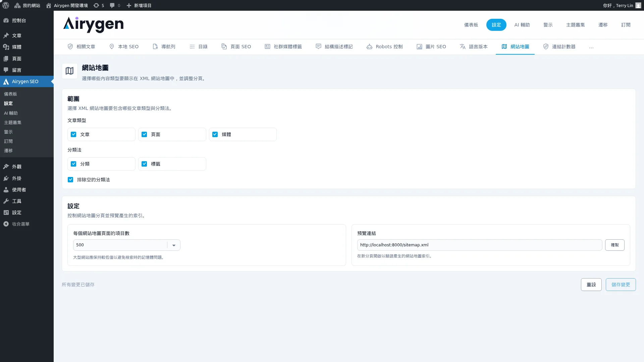Open 警示 in the top navigation

click(548, 25)
